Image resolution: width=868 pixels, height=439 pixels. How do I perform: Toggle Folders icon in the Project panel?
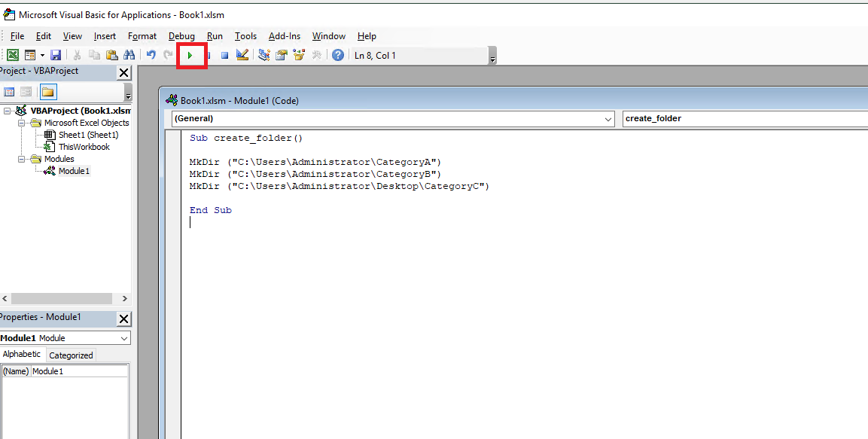(48, 92)
